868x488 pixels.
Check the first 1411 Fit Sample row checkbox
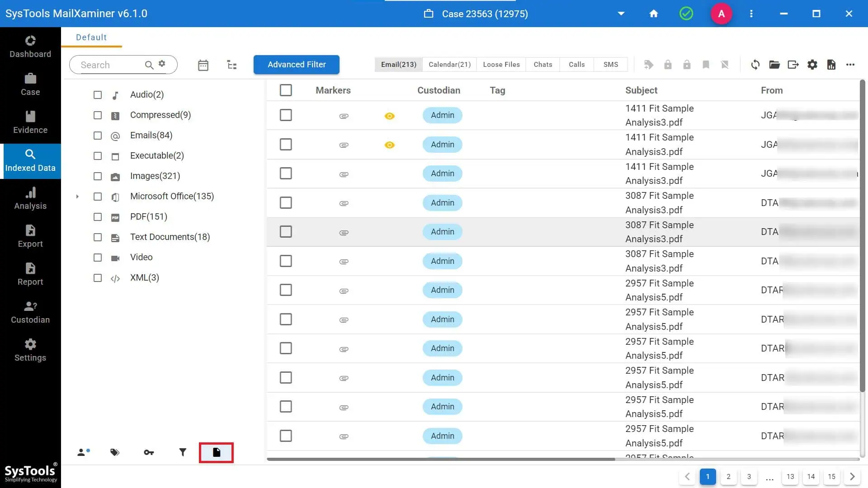click(x=286, y=115)
